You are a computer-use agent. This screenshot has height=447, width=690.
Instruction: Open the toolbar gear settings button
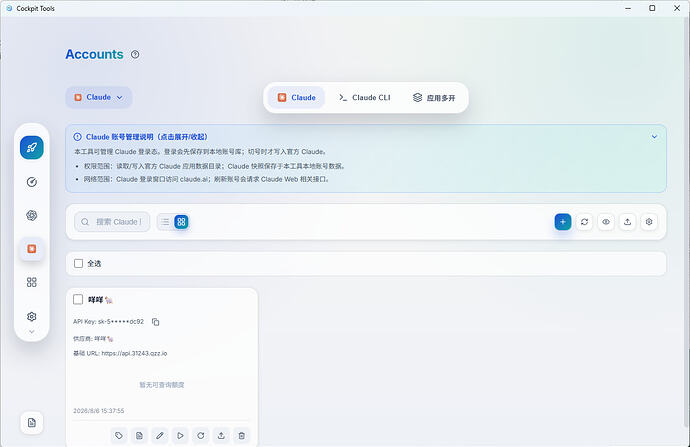[x=649, y=222]
